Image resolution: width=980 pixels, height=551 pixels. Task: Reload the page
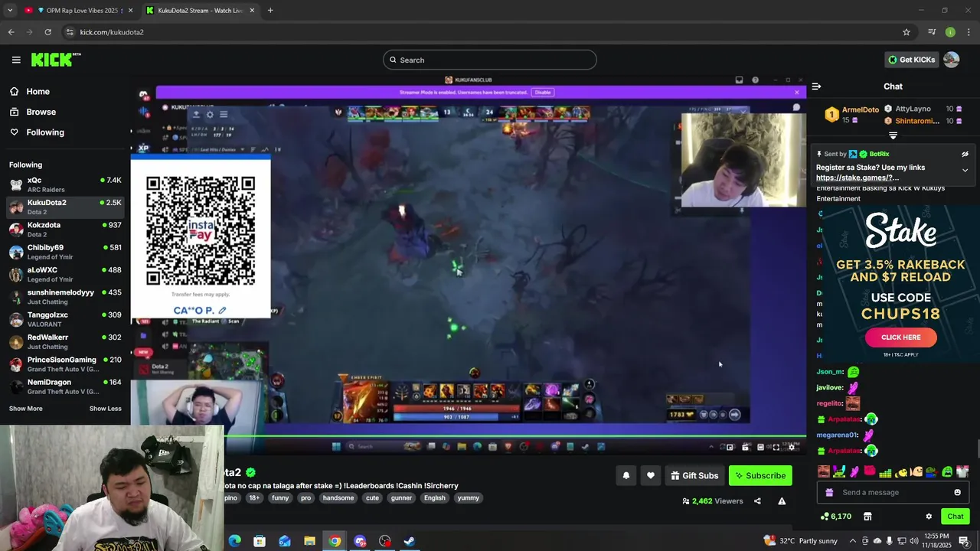coord(47,32)
